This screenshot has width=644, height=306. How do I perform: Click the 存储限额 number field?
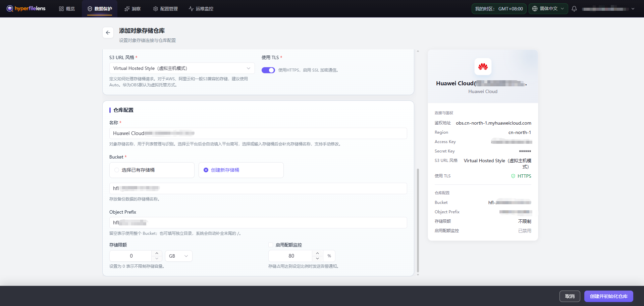(x=131, y=256)
